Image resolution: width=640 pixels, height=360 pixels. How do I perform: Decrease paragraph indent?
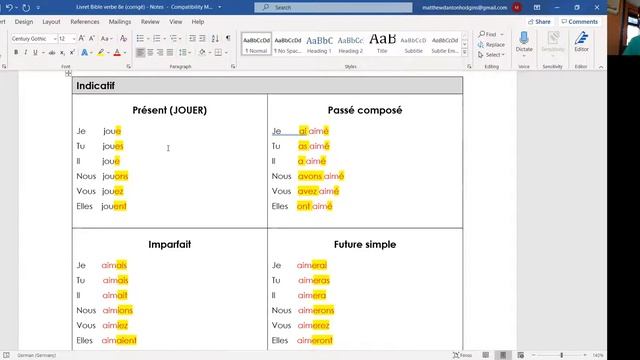coord(192,38)
